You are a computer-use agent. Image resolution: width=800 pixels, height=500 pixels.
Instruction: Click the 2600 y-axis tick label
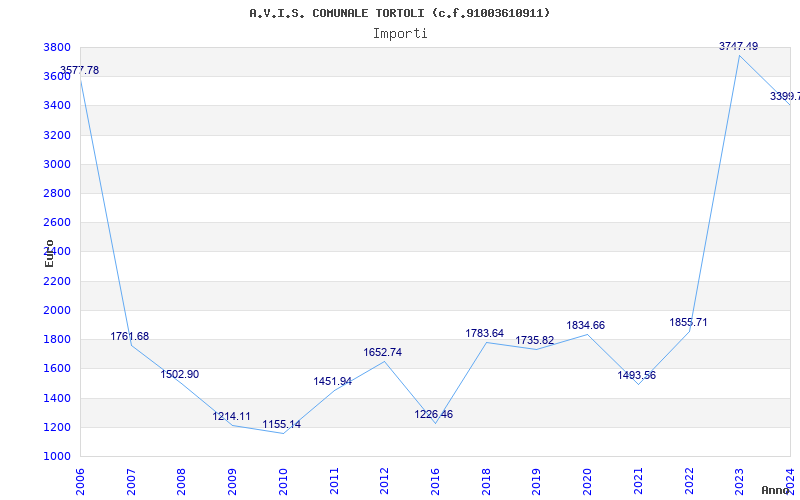(57, 222)
